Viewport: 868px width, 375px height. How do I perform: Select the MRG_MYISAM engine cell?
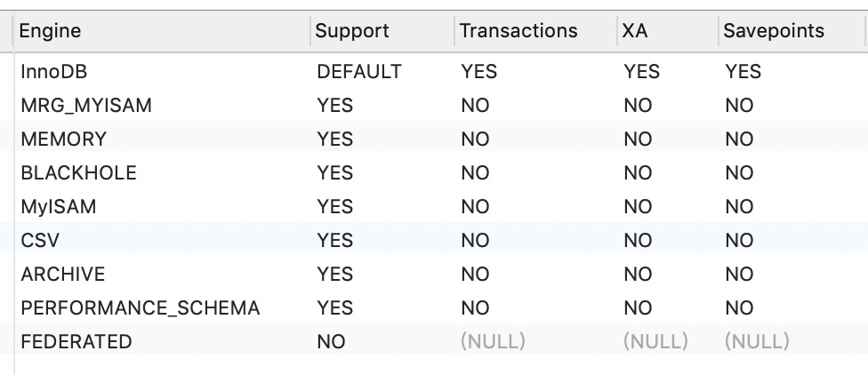(86, 106)
